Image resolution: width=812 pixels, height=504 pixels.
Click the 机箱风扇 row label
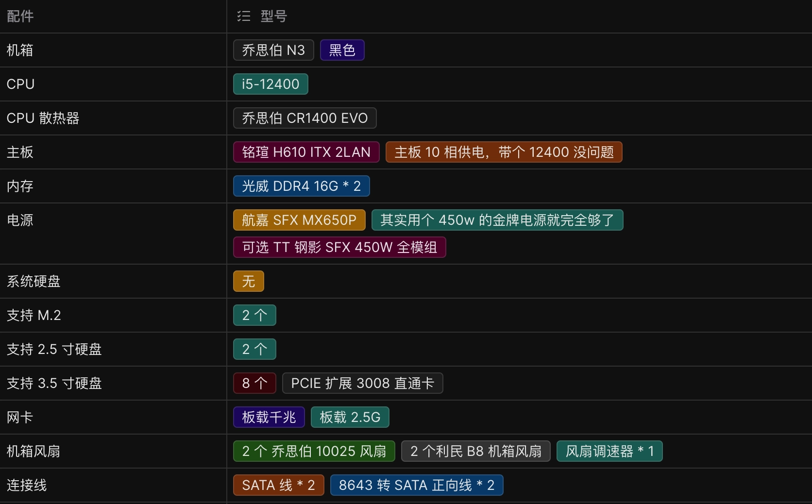34,451
